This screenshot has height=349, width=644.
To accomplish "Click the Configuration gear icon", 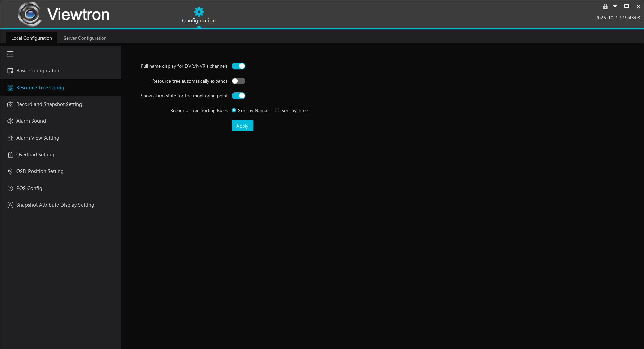I will pyautogui.click(x=199, y=12).
